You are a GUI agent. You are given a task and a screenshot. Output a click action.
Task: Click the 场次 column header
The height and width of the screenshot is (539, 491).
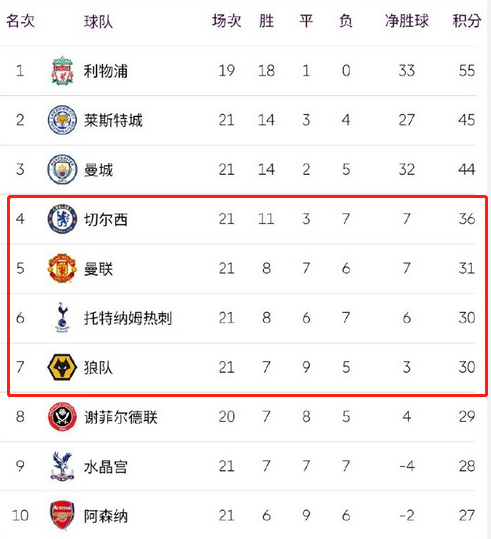tap(227, 21)
